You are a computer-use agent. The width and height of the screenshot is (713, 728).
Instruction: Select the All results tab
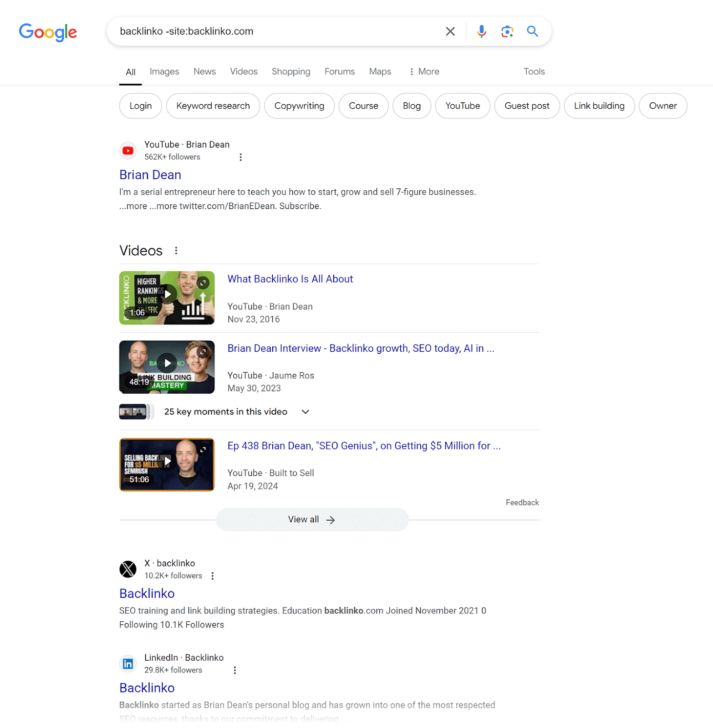[131, 72]
